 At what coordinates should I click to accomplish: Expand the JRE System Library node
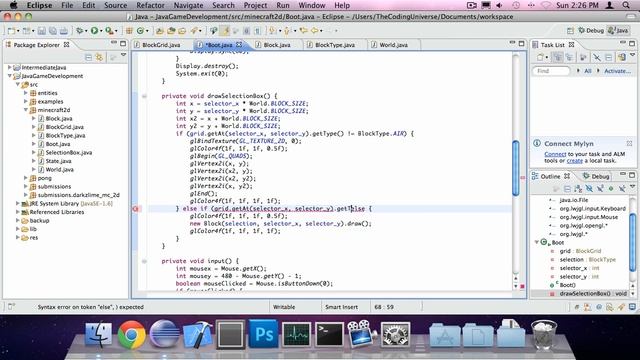pyautogui.click(x=18, y=203)
